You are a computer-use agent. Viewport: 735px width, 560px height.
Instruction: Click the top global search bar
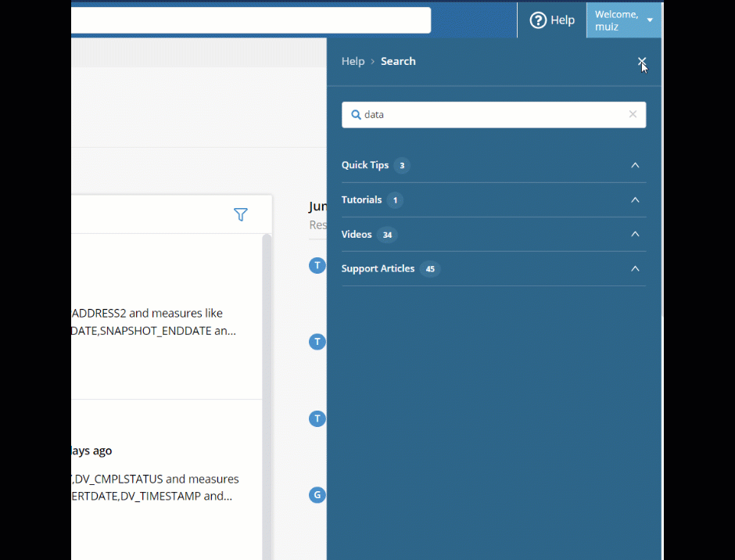tap(251, 20)
